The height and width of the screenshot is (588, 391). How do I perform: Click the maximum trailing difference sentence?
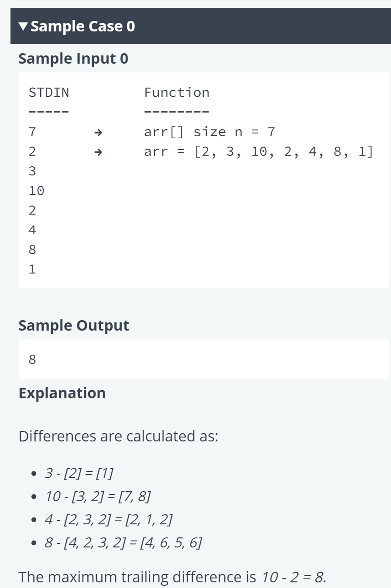(172, 577)
